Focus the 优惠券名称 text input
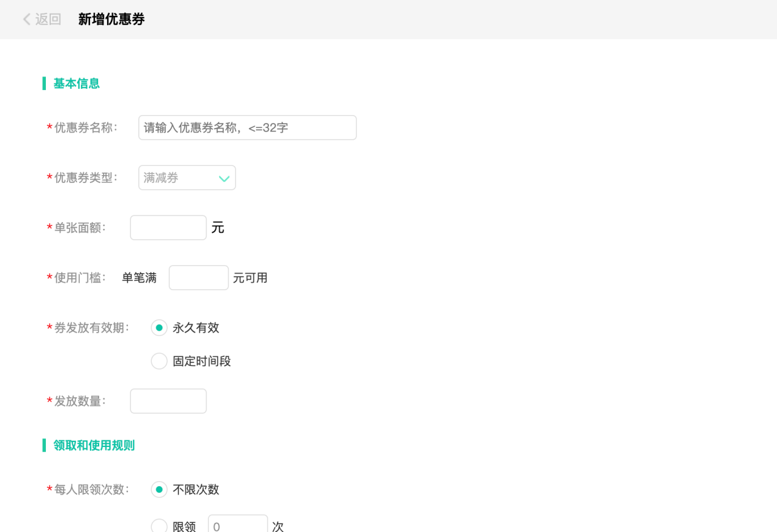This screenshot has height=532, width=777. pos(247,127)
